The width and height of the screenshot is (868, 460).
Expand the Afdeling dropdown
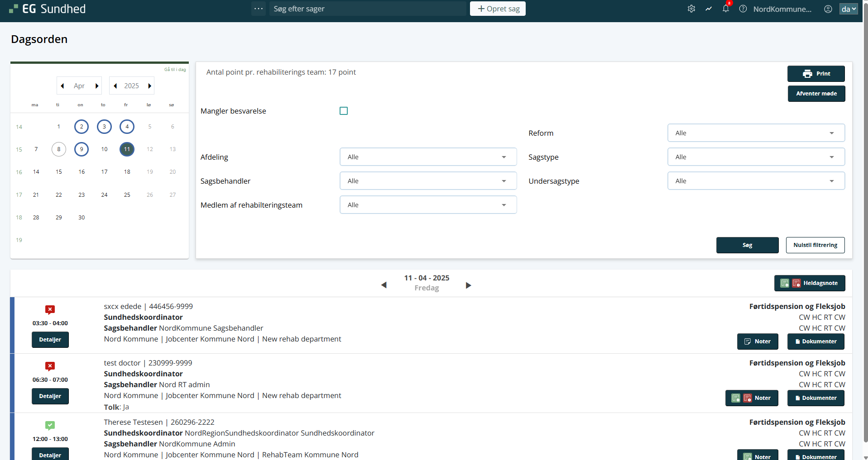tap(428, 157)
